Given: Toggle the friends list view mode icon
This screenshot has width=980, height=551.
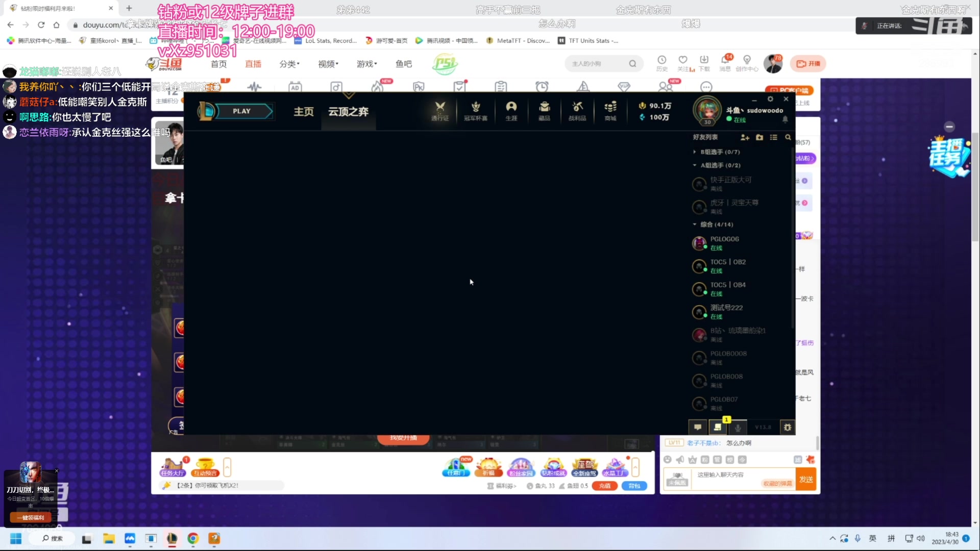Looking at the screenshot, I should (774, 137).
